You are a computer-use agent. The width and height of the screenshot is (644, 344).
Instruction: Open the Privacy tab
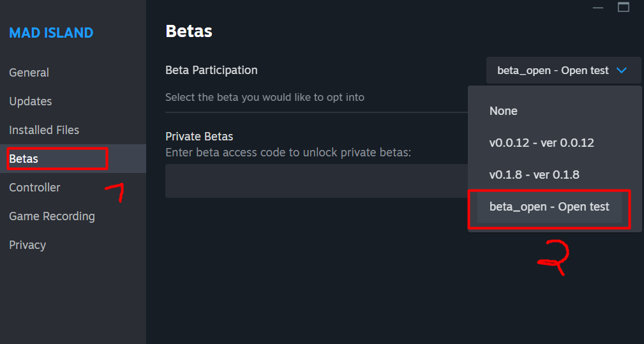click(x=27, y=245)
